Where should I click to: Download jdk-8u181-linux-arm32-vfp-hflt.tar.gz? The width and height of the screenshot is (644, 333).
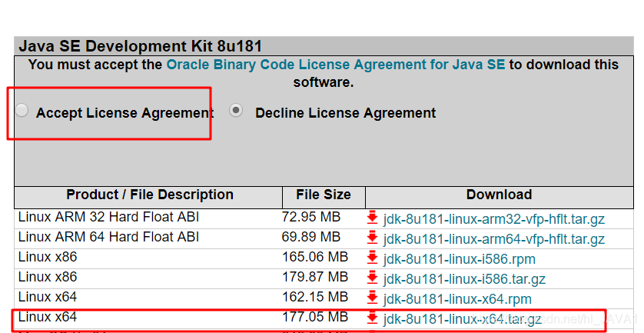coord(493,219)
